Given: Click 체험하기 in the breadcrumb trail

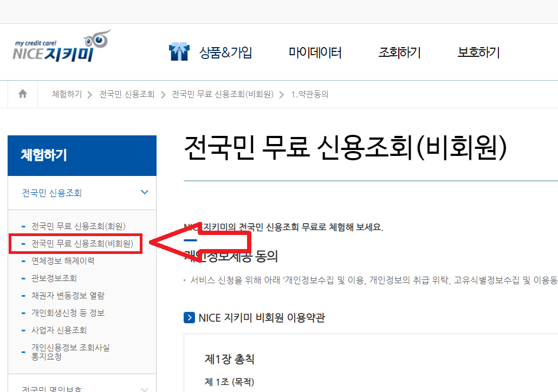Looking at the screenshot, I should (x=66, y=93).
